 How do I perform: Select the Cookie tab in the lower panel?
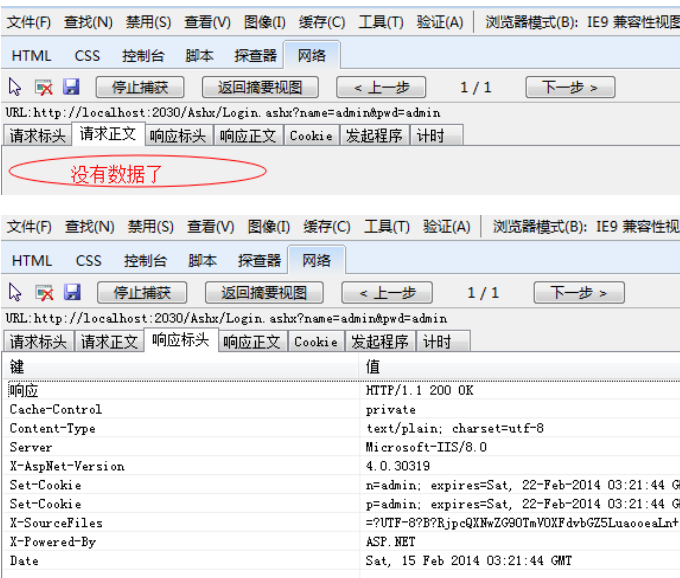315,341
